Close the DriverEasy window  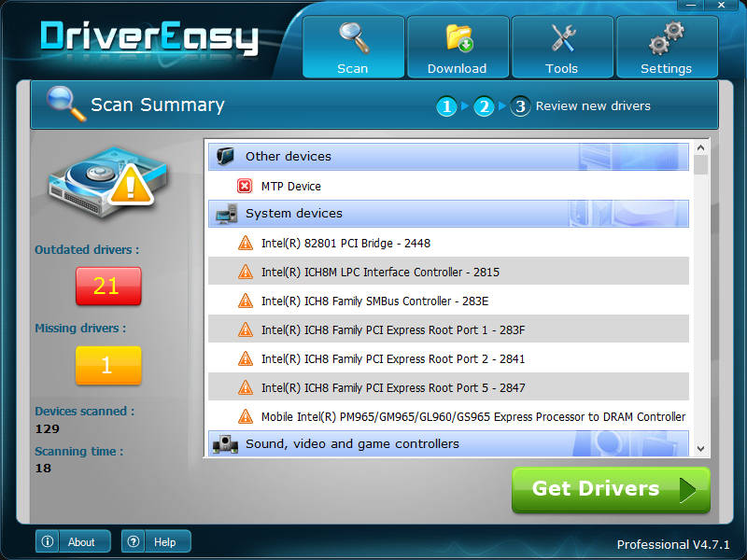(721, 6)
